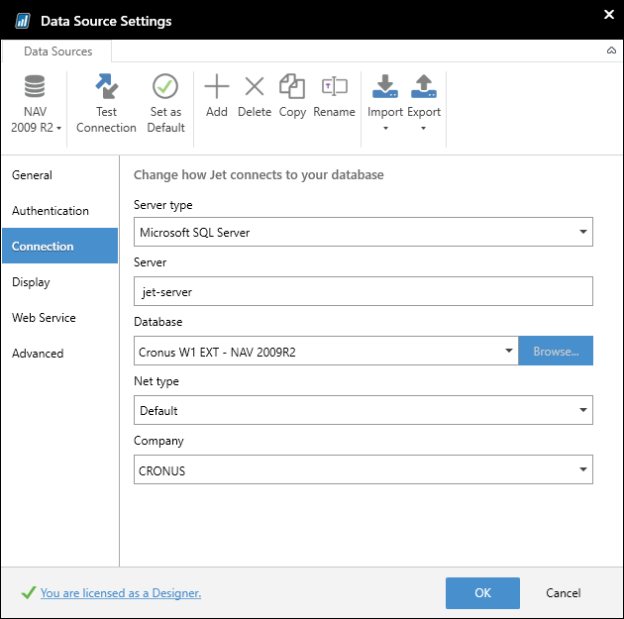Collapse the ribbon with the chevron icon
The height and width of the screenshot is (619, 624).
(611, 51)
